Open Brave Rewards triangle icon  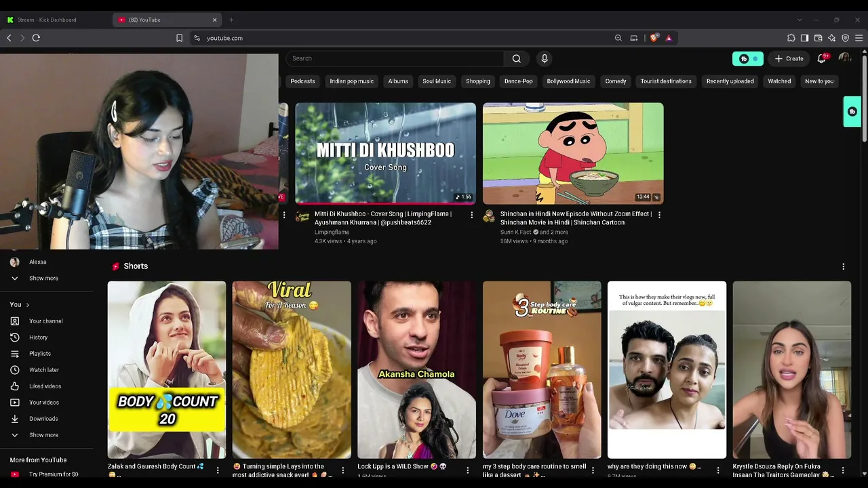point(669,38)
